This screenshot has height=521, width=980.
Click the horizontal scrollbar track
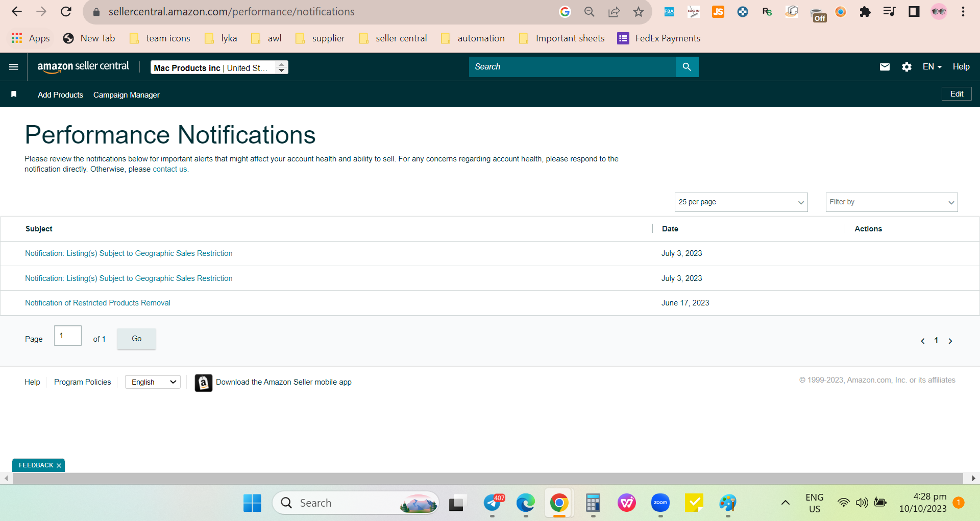(487, 479)
